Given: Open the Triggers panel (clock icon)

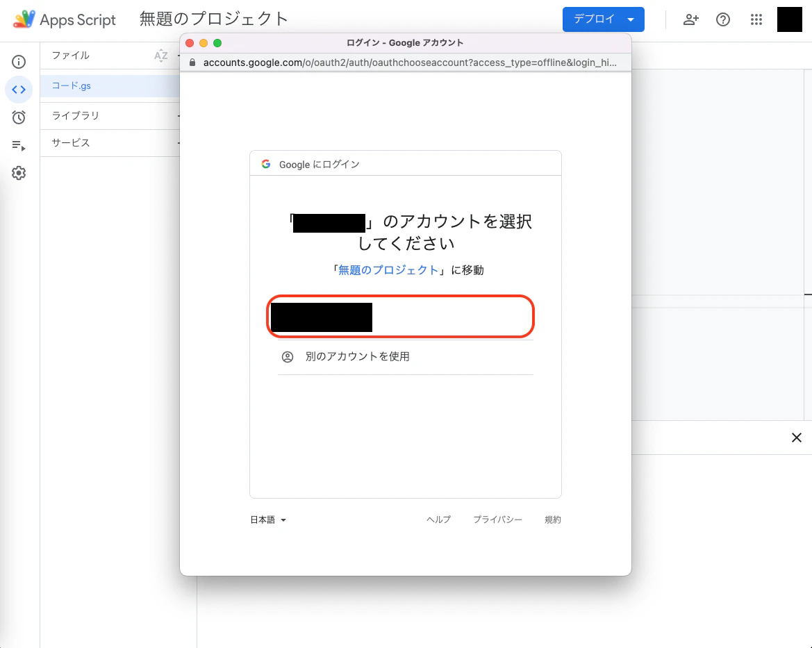Looking at the screenshot, I should click(19, 117).
